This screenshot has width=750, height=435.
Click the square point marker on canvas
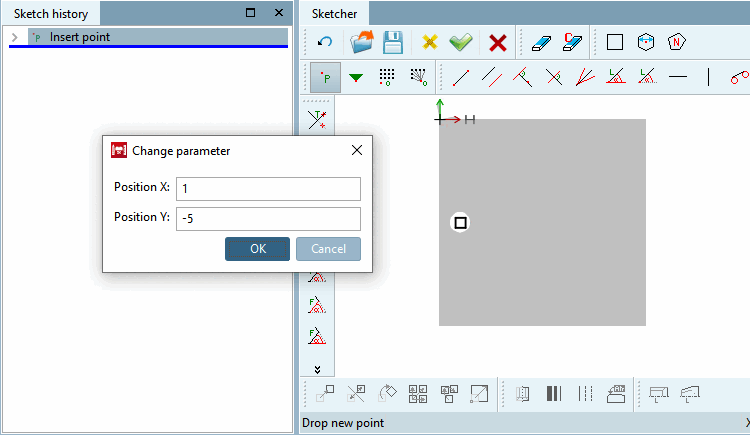pyautogui.click(x=460, y=223)
